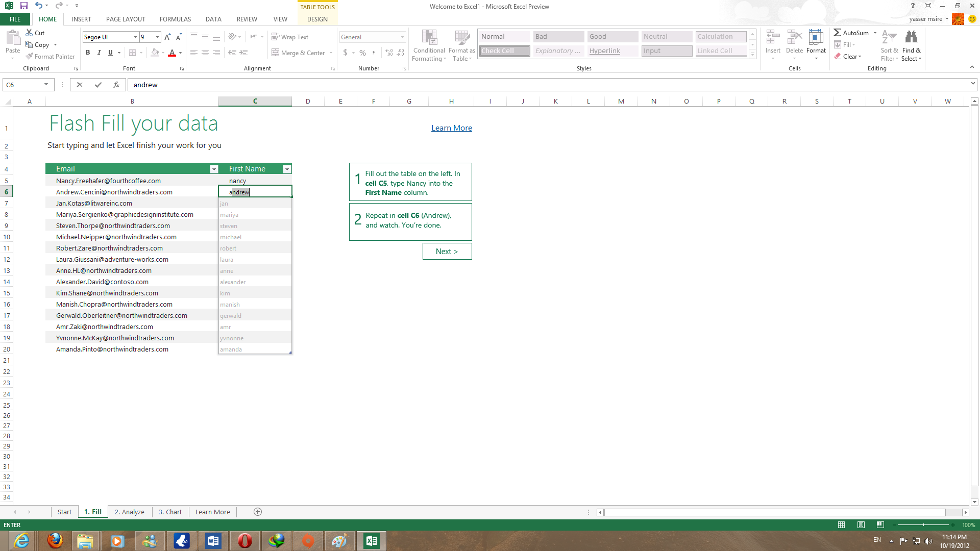980x551 pixels.
Task: Confirm entry with formula bar checkmark
Action: pyautogui.click(x=98, y=85)
